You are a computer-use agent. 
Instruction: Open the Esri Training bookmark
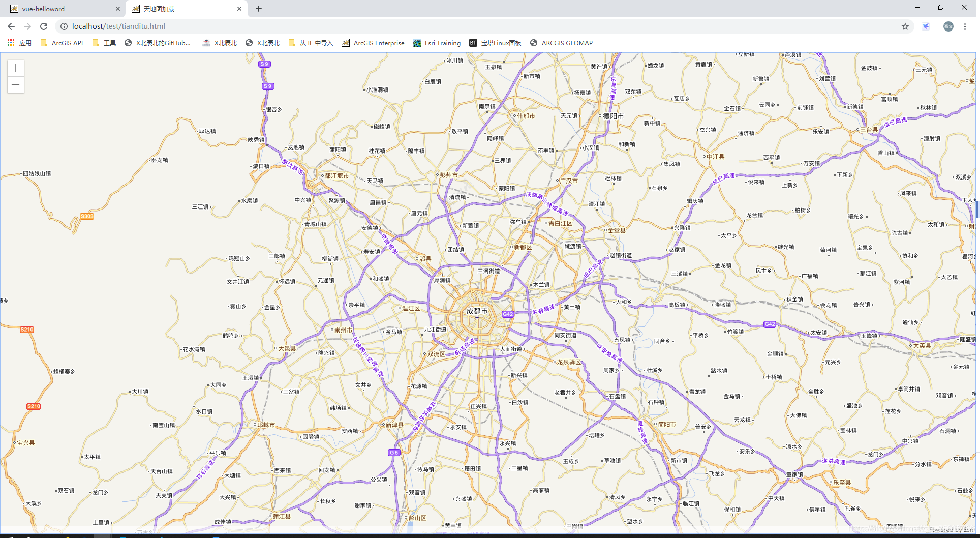coord(437,43)
